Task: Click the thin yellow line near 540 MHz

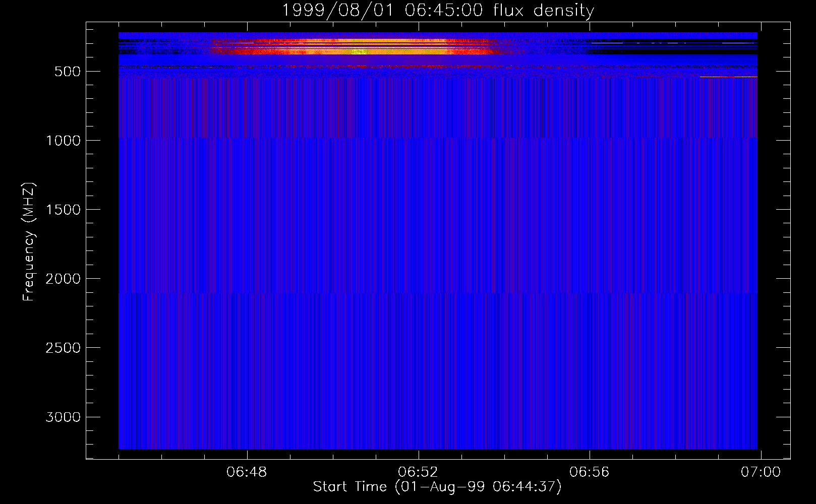Action: tap(729, 77)
